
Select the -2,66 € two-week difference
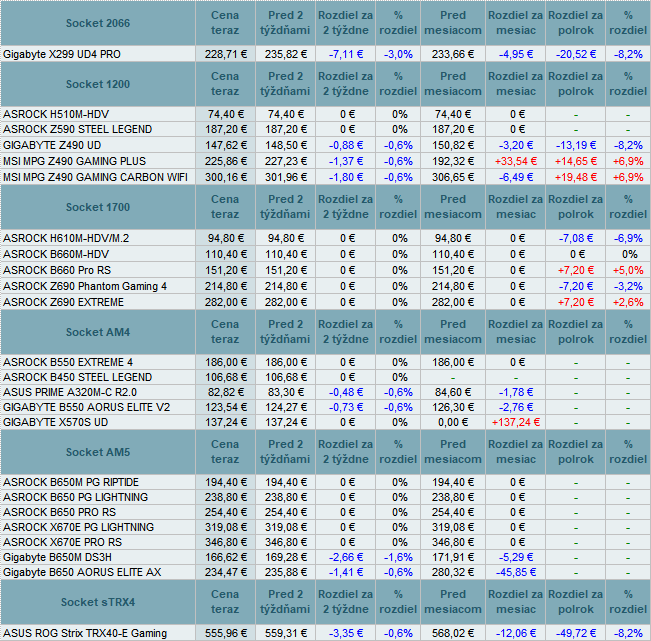click(x=346, y=557)
